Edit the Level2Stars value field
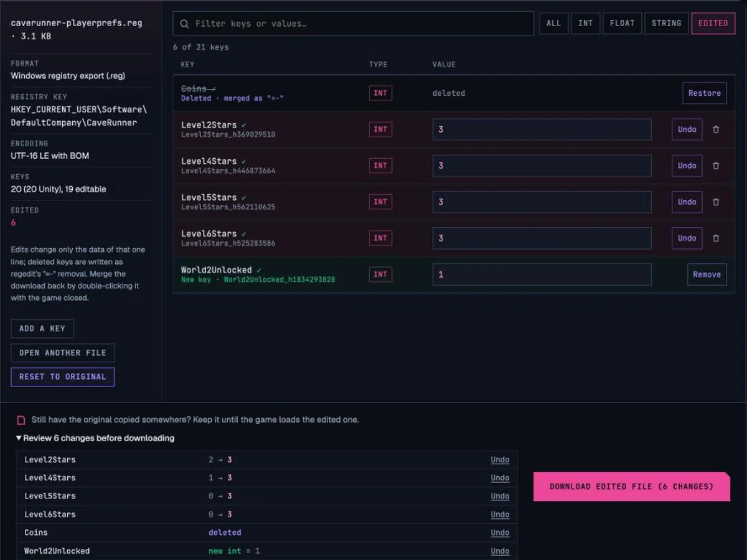Screen dimensions: 747x560 [x=542, y=129]
